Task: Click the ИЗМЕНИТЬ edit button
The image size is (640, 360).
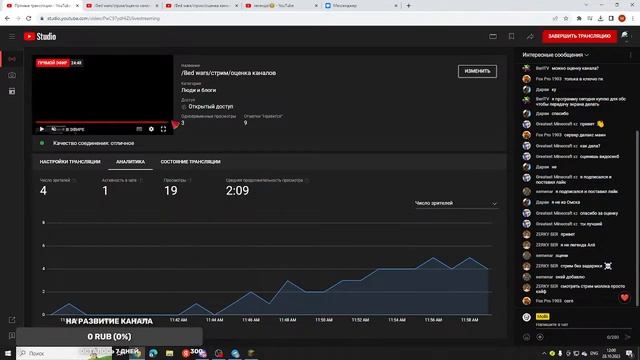Action: [x=477, y=71]
